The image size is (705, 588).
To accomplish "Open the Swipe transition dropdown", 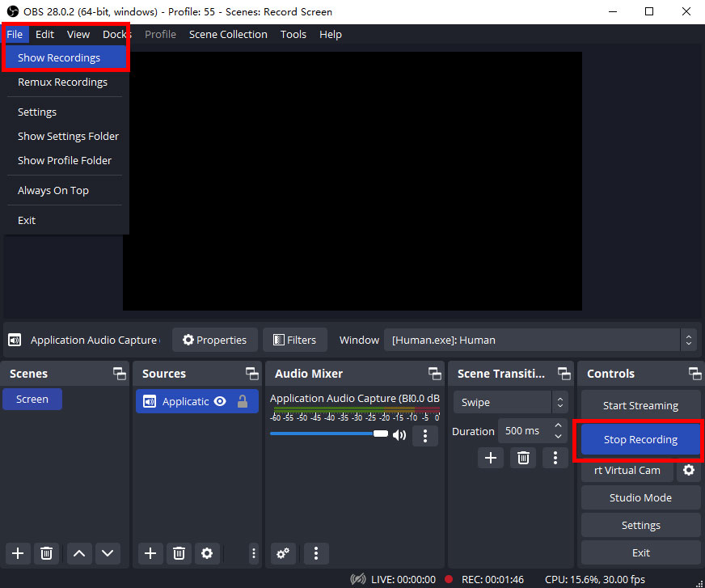I will (x=510, y=402).
